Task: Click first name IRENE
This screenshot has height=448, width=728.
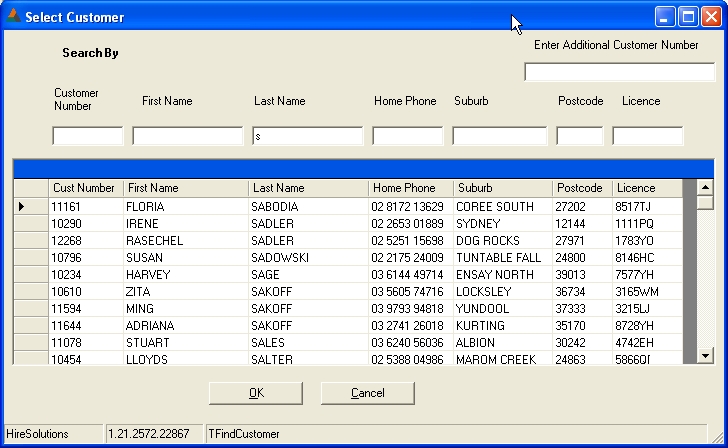Action: pos(142,224)
